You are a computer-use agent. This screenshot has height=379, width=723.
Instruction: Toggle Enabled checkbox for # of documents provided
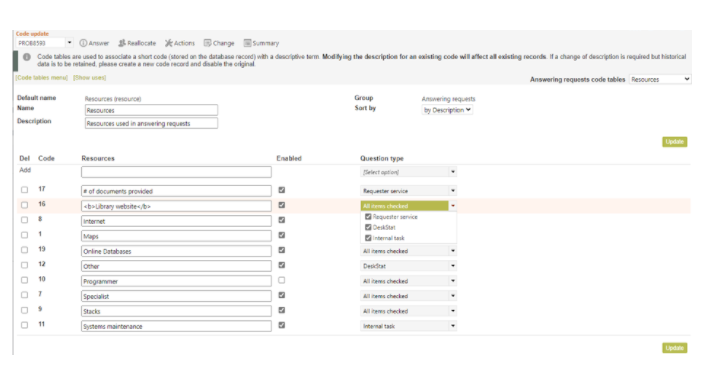tap(282, 190)
